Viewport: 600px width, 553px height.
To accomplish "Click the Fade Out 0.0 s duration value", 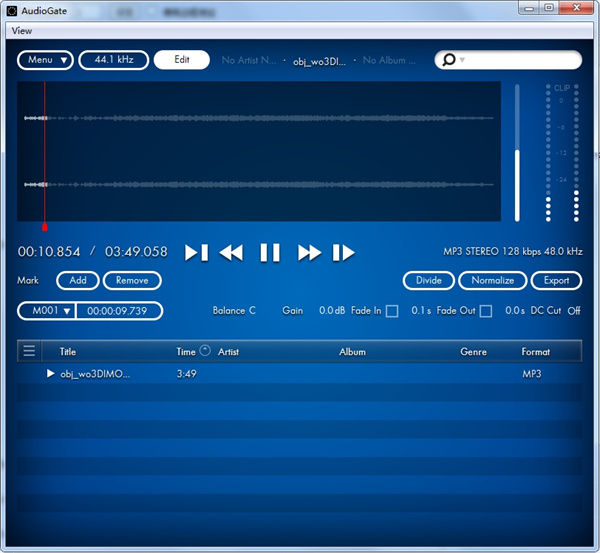I will (x=515, y=310).
